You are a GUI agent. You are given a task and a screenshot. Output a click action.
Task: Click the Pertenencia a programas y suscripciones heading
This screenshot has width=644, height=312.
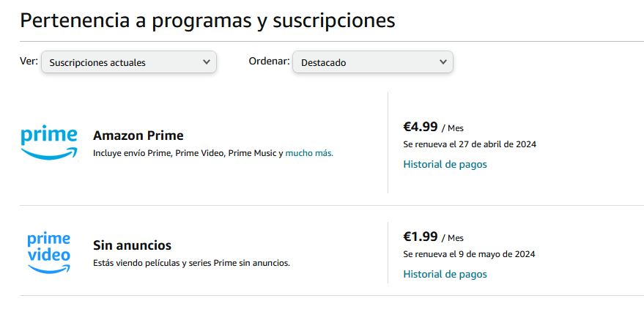coord(207,21)
